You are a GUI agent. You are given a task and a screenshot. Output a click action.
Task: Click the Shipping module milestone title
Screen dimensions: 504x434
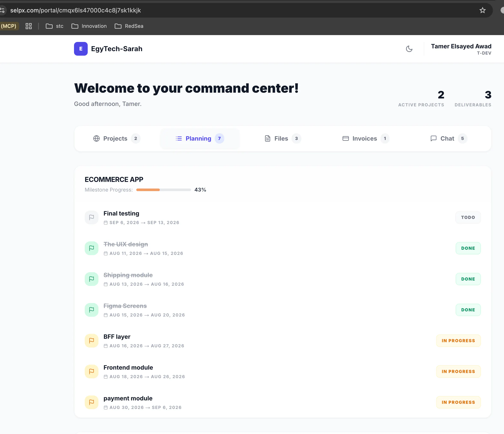[128, 275]
